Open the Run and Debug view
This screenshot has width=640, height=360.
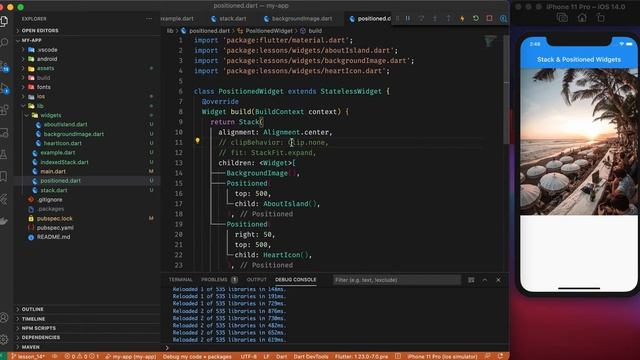[x=4, y=88]
